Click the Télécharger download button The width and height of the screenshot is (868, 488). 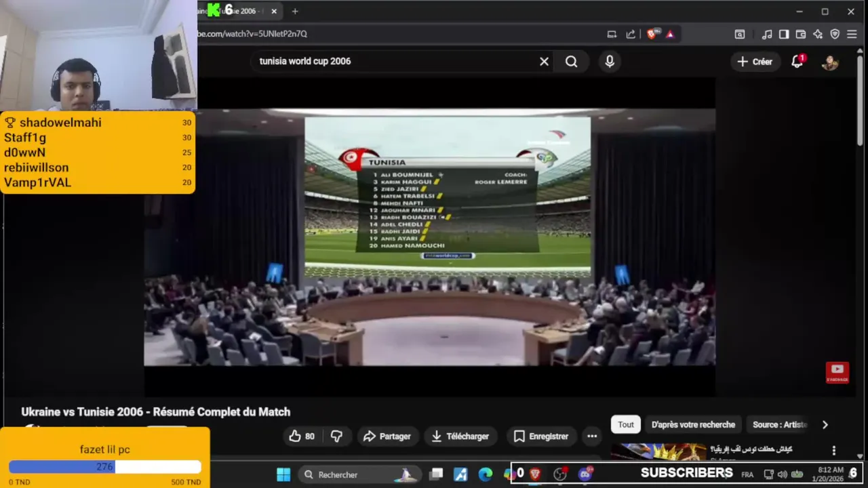[460, 436]
